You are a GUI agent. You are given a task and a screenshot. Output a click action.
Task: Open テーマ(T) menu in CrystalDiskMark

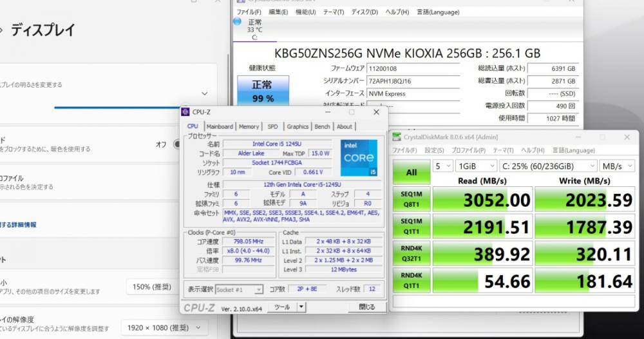point(503,150)
